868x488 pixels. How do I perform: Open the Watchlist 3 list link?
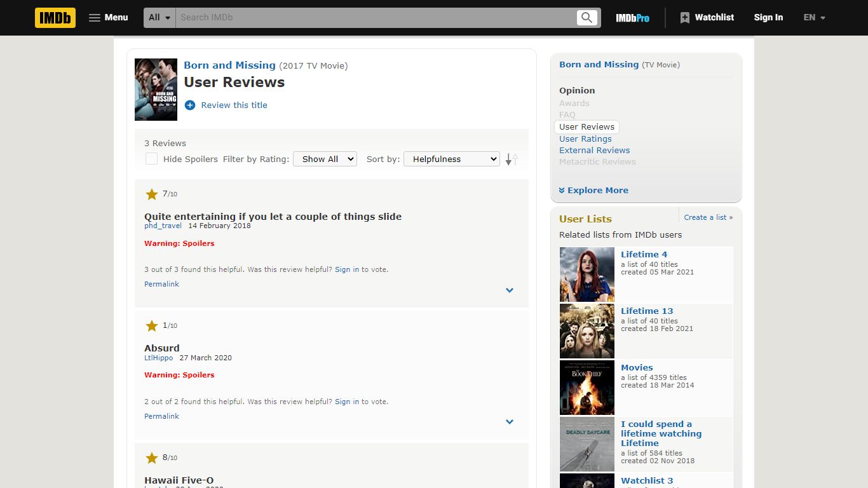647,481
